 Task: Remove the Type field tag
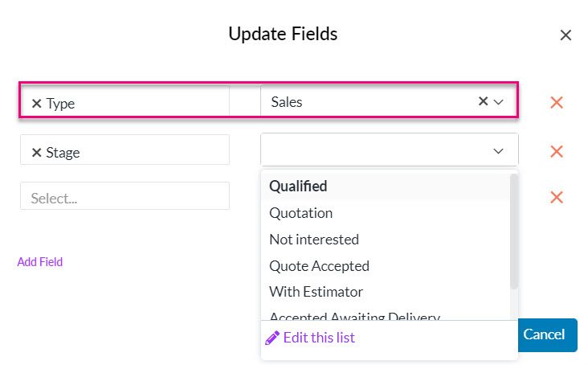(36, 103)
